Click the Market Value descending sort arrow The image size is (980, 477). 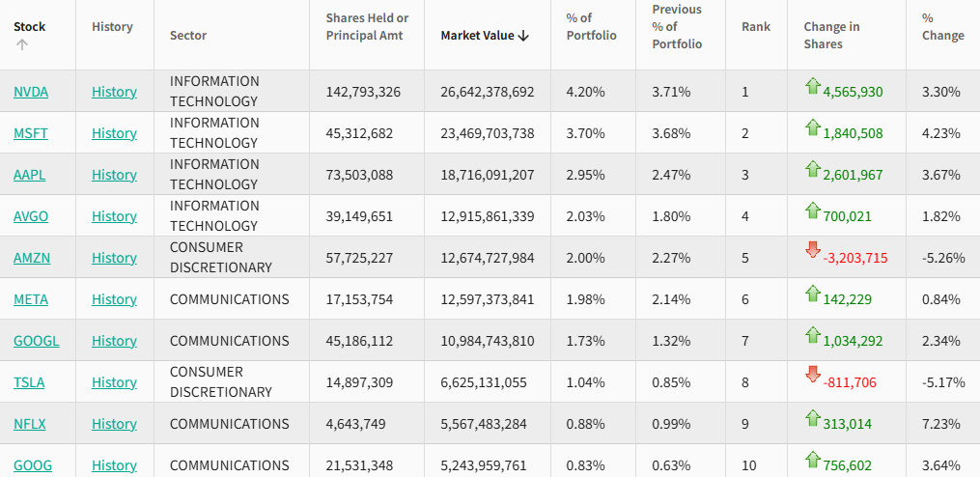coord(523,36)
